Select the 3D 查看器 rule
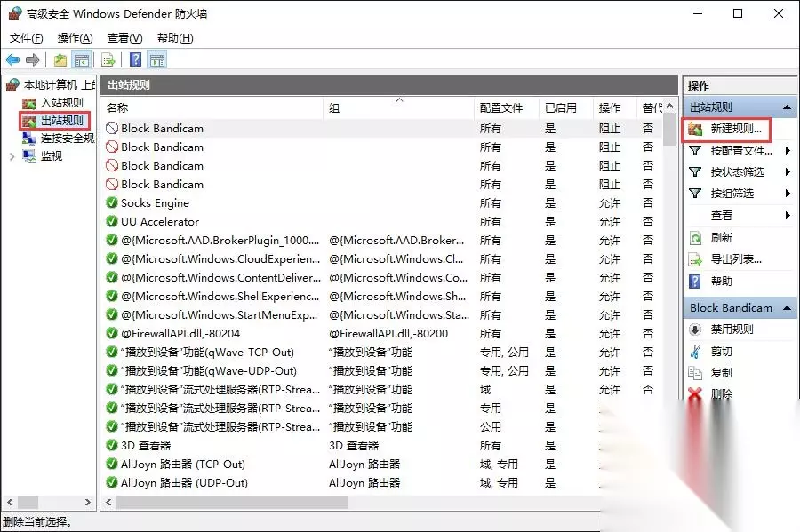Screen dimensions: 800x532 point(352,445)
